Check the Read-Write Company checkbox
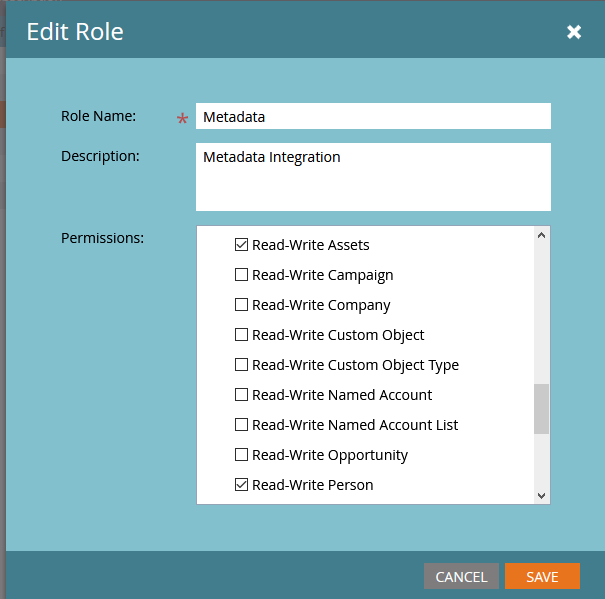This screenshot has height=599, width=605. click(241, 305)
